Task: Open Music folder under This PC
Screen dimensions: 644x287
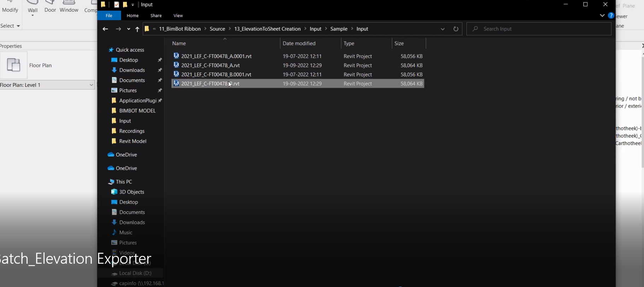Action: tap(125, 233)
